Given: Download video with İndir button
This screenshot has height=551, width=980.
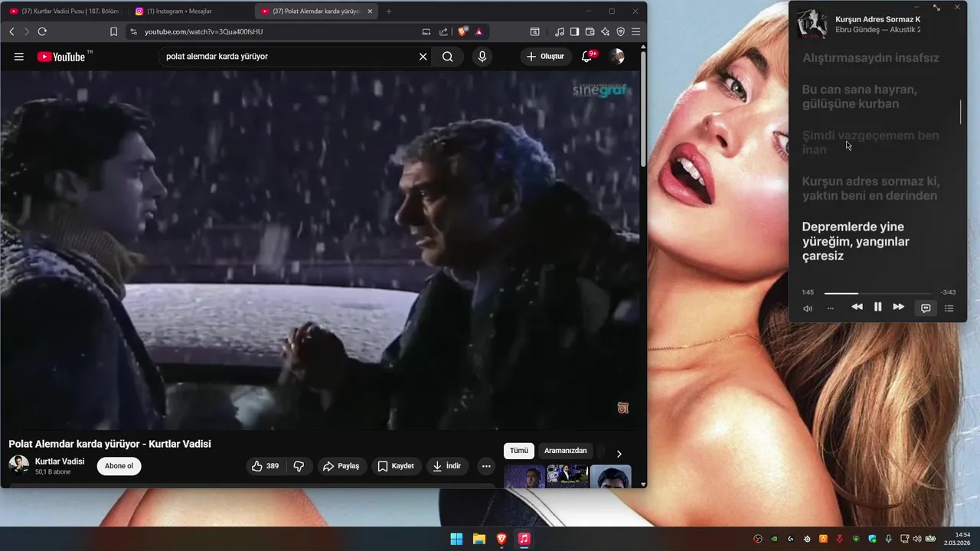Looking at the screenshot, I should pyautogui.click(x=448, y=466).
